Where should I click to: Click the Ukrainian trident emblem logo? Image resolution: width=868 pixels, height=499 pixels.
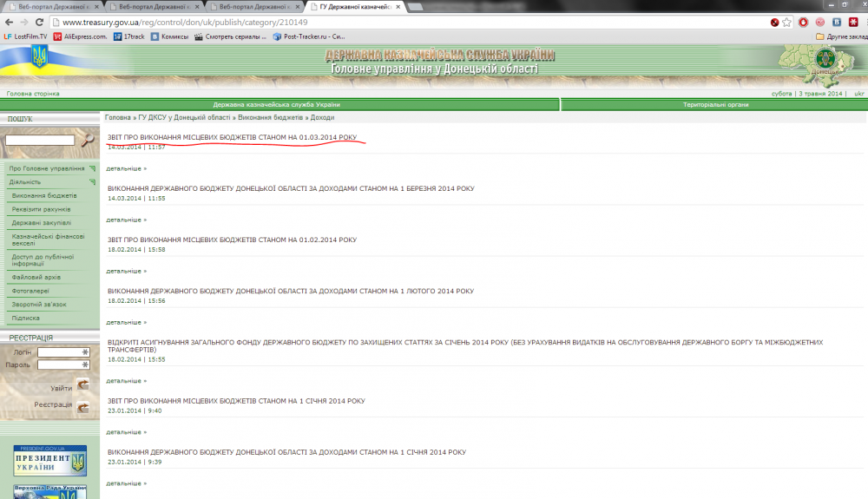[x=39, y=59]
